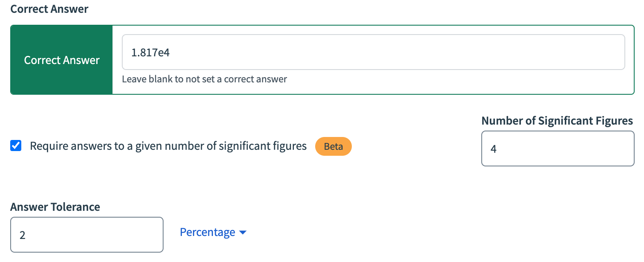The width and height of the screenshot is (644, 262).
Task: Click the caret arrow beside Percentage
Action: [x=243, y=233]
